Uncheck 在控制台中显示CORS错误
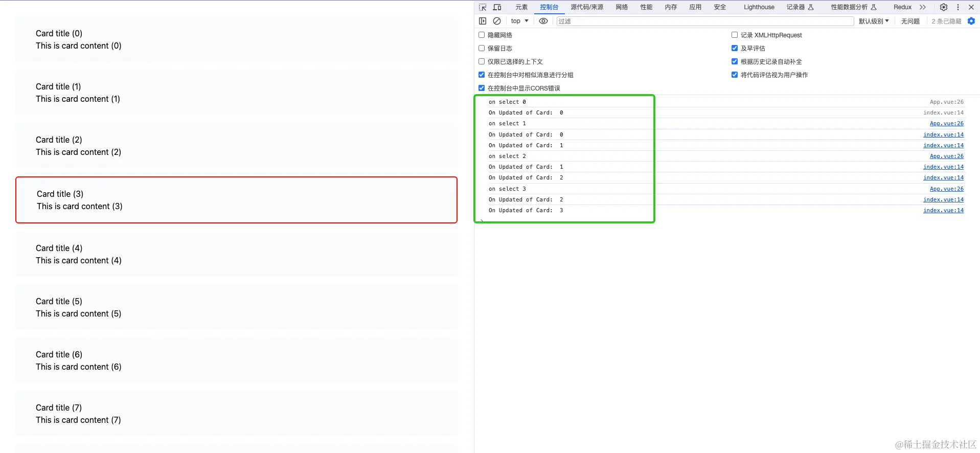Screen dimensions: 980x453 (482, 88)
